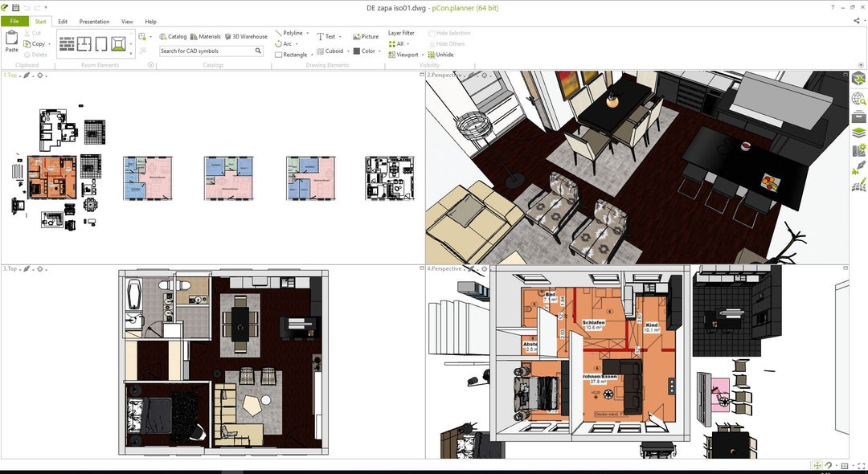Screen dimensions: 868x474
Task: Select the Polyline drawing tool
Action: [x=291, y=32]
